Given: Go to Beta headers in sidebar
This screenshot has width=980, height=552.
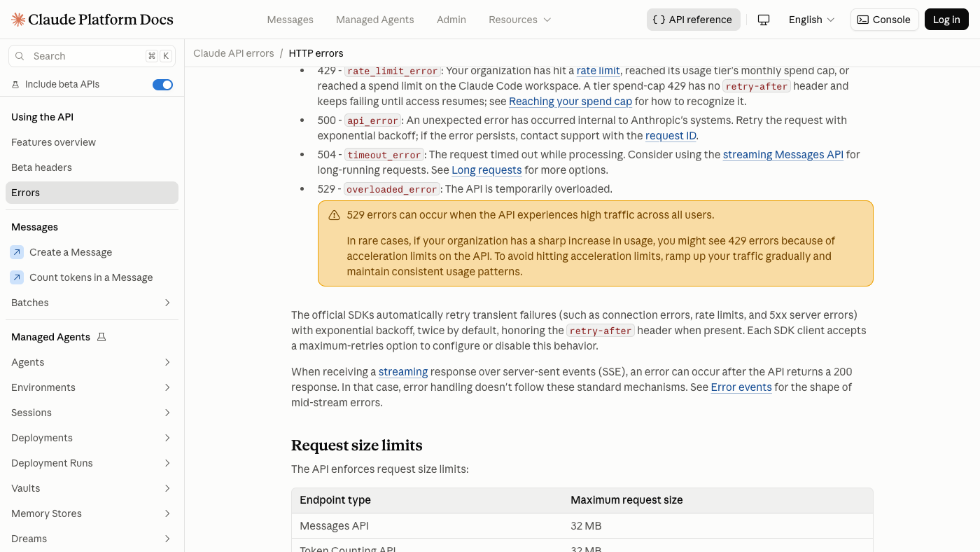Looking at the screenshot, I should (92, 167).
